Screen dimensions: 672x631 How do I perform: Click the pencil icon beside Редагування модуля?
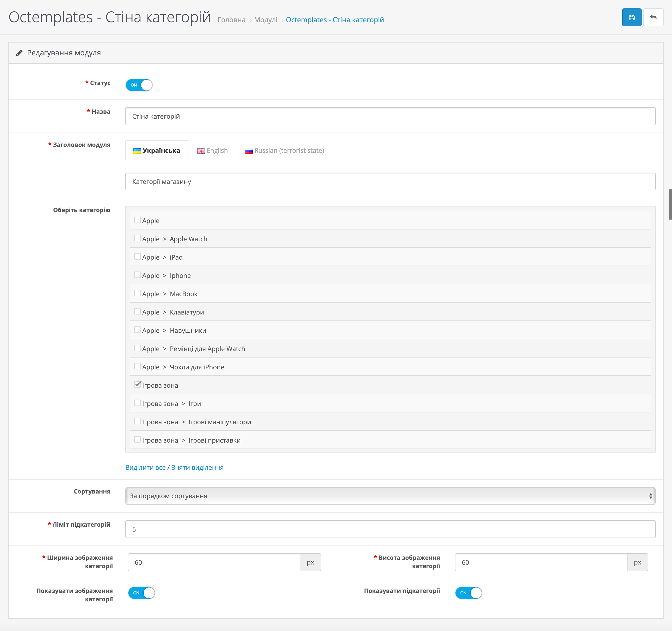pyautogui.click(x=19, y=53)
